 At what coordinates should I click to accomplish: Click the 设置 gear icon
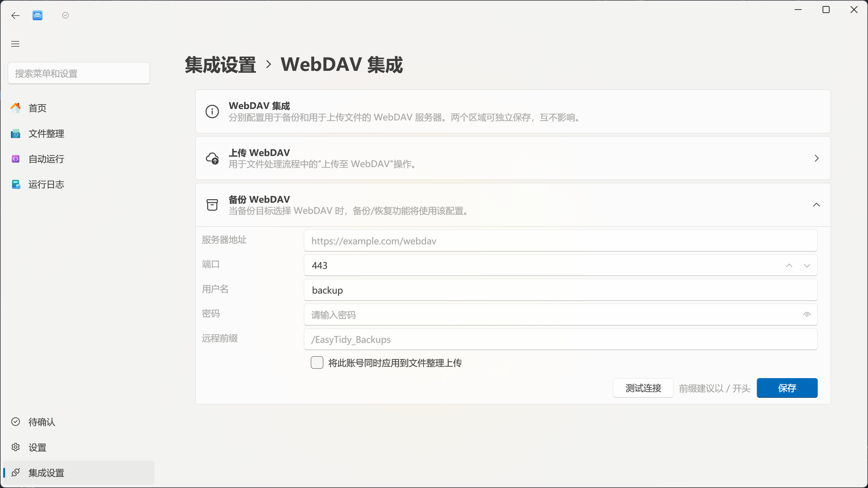click(16, 447)
